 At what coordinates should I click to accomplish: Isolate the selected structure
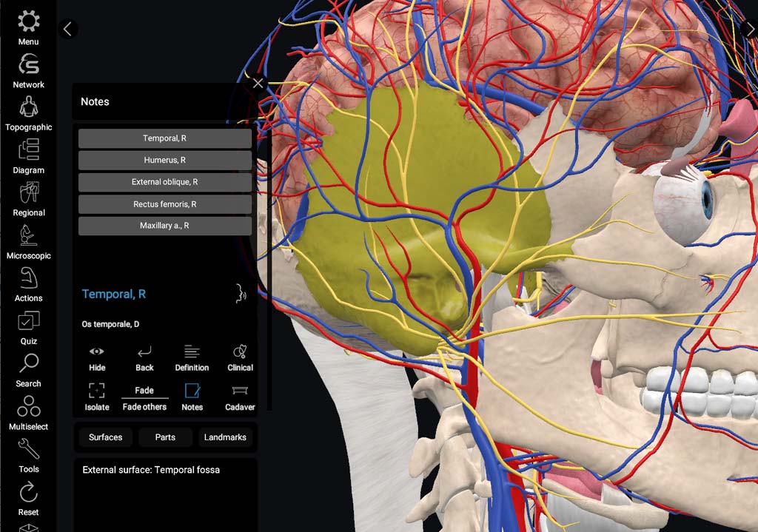97,397
